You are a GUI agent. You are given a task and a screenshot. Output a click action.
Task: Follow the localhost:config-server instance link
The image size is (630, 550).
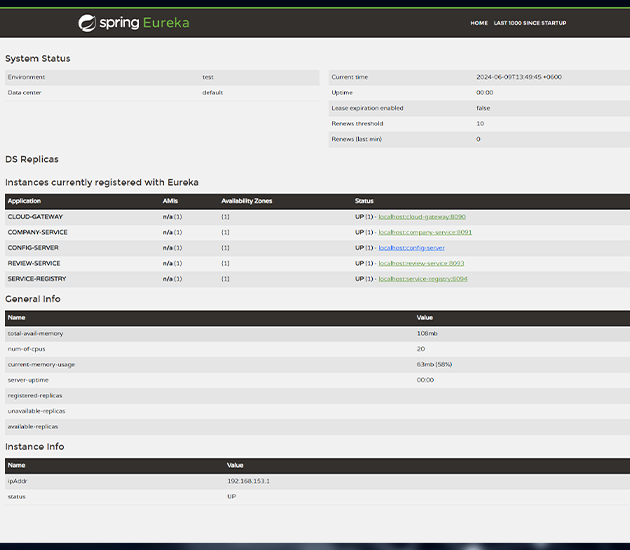point(411,248)
